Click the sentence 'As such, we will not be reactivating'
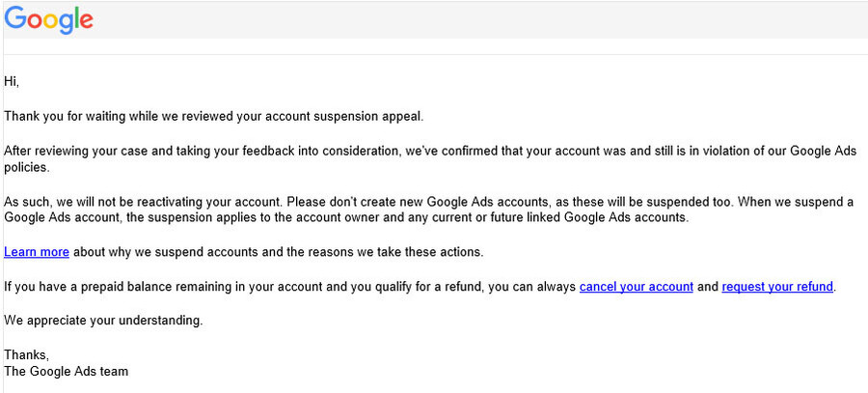The image size is (868, 393). [144, 201]
